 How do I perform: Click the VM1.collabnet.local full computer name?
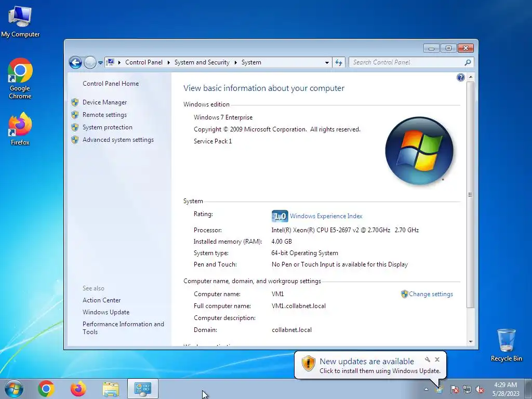click(299, 306)
